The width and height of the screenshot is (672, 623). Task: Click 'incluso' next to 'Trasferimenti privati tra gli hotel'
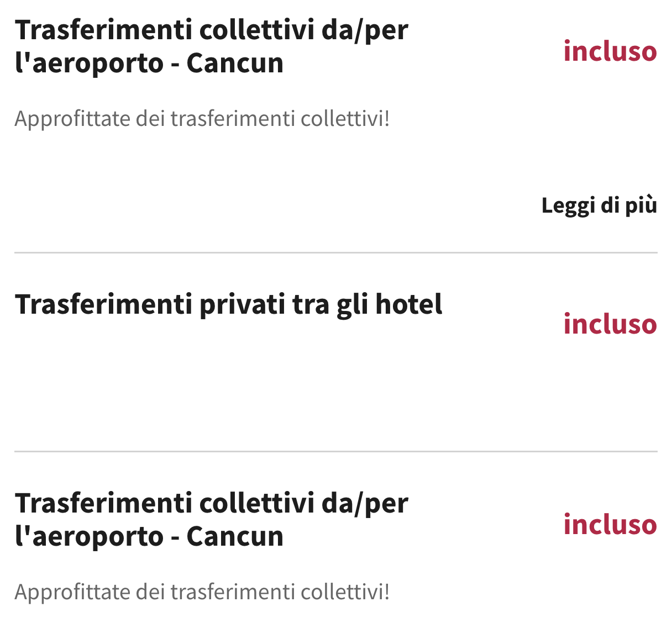tap(610, 325)
